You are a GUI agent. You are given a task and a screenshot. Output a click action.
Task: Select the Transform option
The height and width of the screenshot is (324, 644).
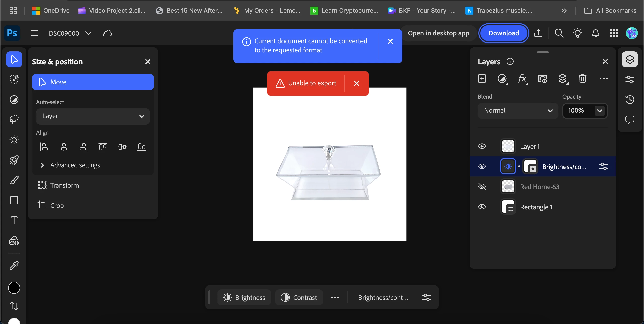coord(64,185)
